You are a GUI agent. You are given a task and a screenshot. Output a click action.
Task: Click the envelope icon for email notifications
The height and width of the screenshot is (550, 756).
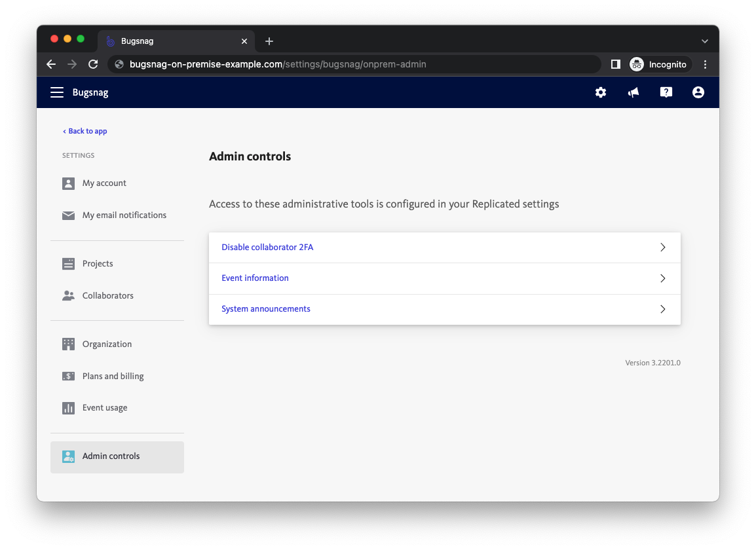point(69,215)
